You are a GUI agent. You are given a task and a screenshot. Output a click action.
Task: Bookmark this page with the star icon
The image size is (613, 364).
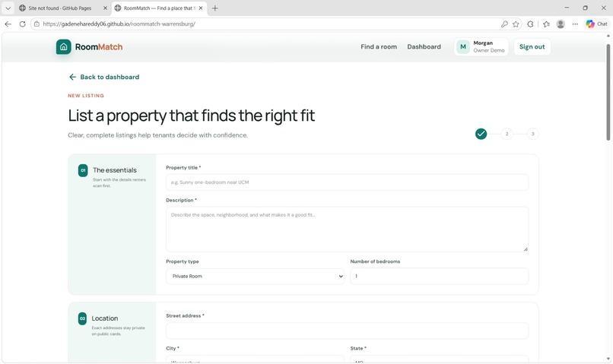(516, 24)
